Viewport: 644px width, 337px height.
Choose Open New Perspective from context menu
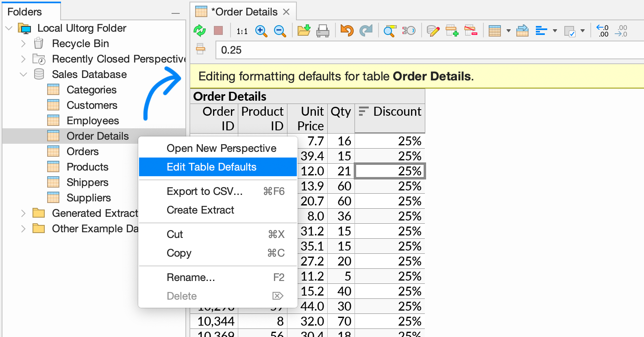pyautogui.click(x=218, y=148)
